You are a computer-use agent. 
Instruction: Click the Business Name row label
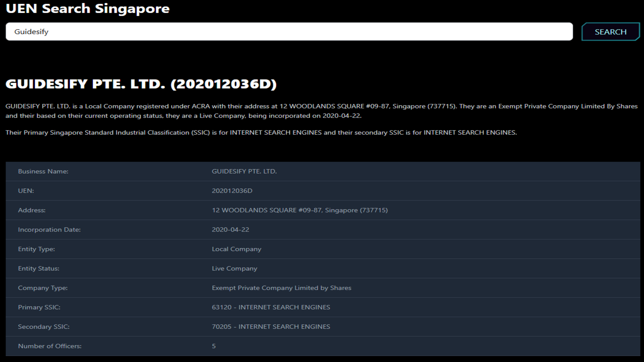(x=43, y=171)
